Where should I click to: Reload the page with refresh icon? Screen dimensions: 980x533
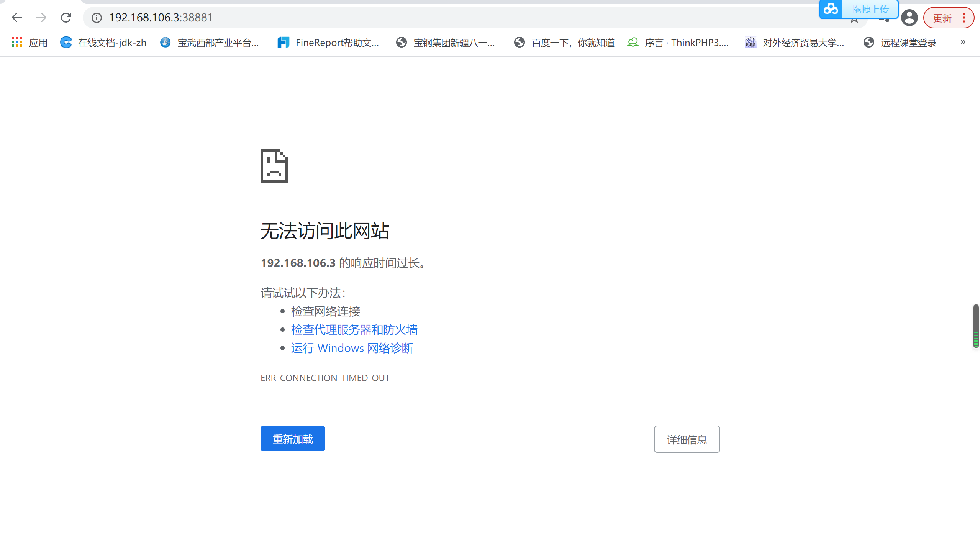click(x=66, y=18)
